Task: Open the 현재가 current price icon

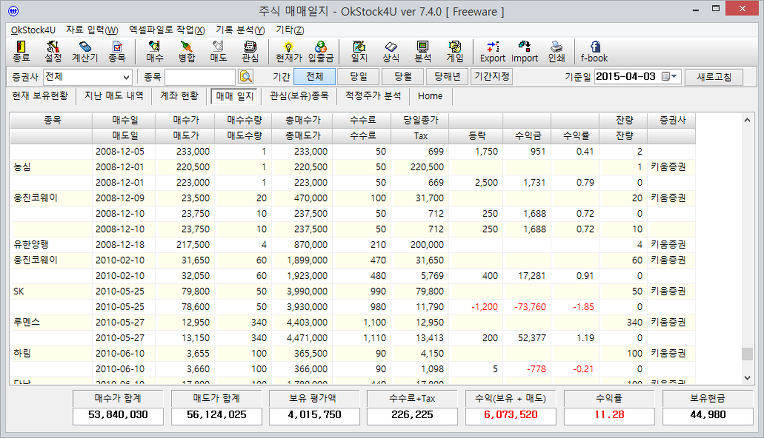Action: 288,50
